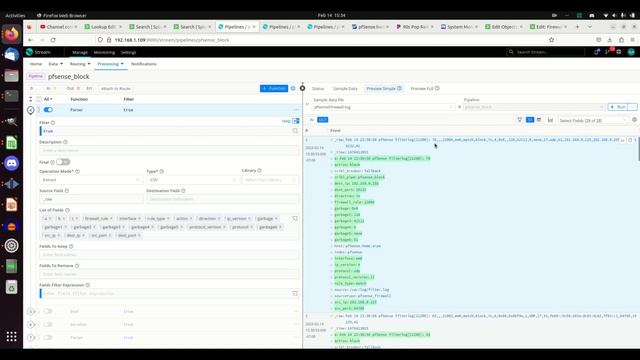Click Attach to Route button

[116, 89]
